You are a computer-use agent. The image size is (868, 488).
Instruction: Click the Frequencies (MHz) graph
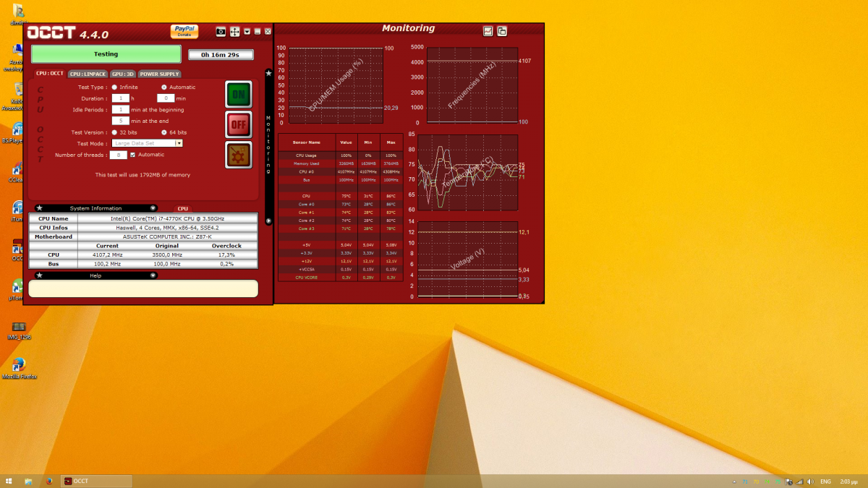click(x=472, y=85)
